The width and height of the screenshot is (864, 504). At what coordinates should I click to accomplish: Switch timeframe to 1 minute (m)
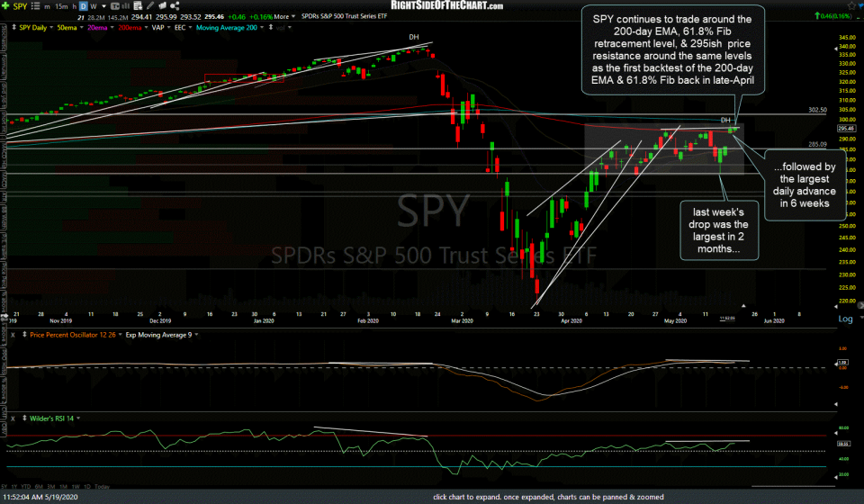coord(47,6)
